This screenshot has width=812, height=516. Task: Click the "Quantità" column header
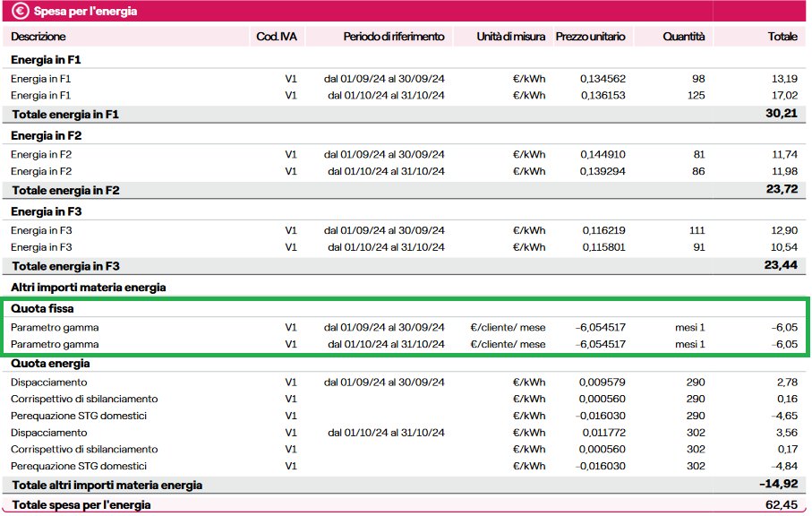(684, 37)
